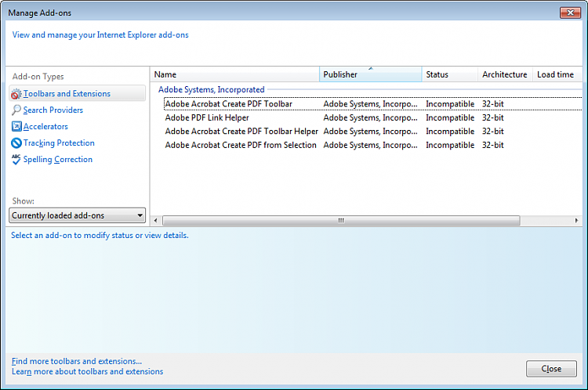This screenshot has width=588, height=390.
Task: Click the horizontal scrollbar thumb
Action: coord(341,221)
